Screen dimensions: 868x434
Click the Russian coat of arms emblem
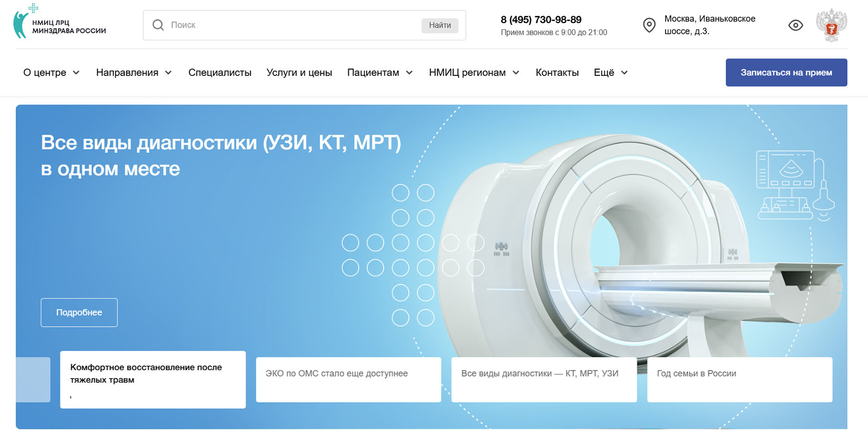[x=831, y=25]
